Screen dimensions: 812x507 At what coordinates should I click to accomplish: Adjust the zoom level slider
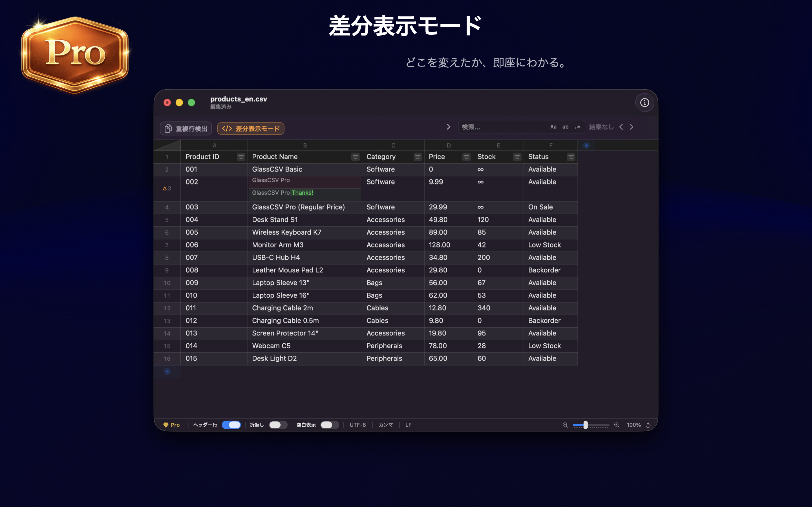tap(585, 425)
